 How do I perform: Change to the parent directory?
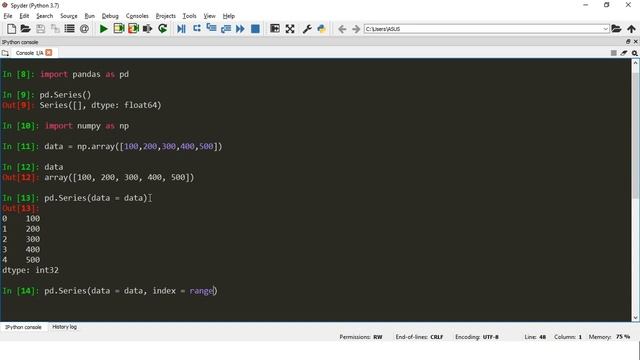[x=631, y=29]
